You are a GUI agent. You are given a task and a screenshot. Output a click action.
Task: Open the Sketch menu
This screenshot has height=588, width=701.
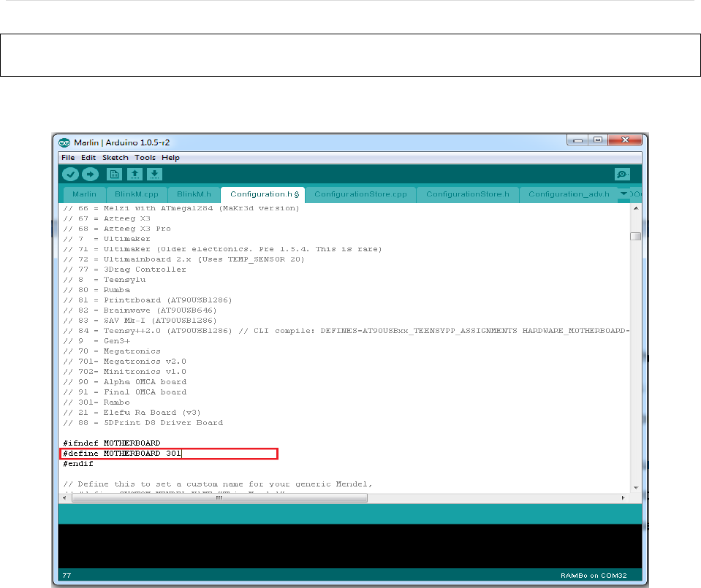115,158
